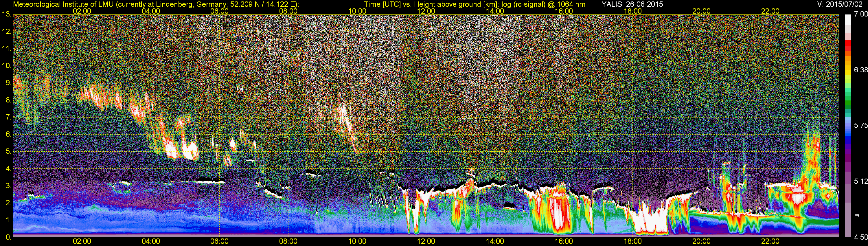
Task: Select the 14:00 label on the bottom time axis
Action: [495, 241]
